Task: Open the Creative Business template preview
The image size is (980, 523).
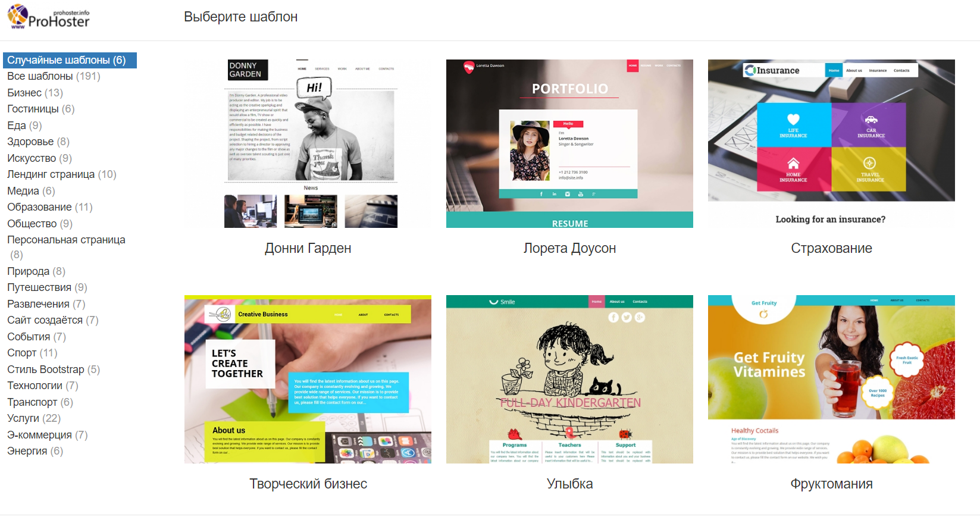Action: click(308, 379)
